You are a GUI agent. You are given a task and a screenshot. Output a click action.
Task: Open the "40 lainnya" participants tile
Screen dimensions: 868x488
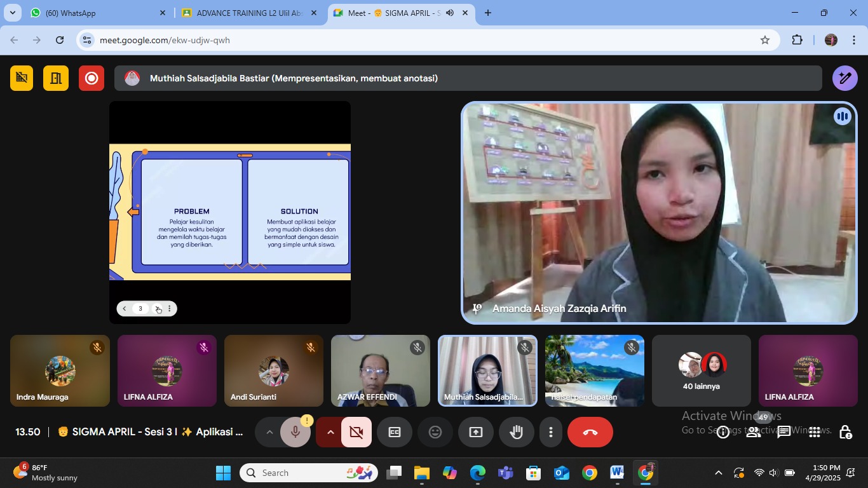point(702,371)
